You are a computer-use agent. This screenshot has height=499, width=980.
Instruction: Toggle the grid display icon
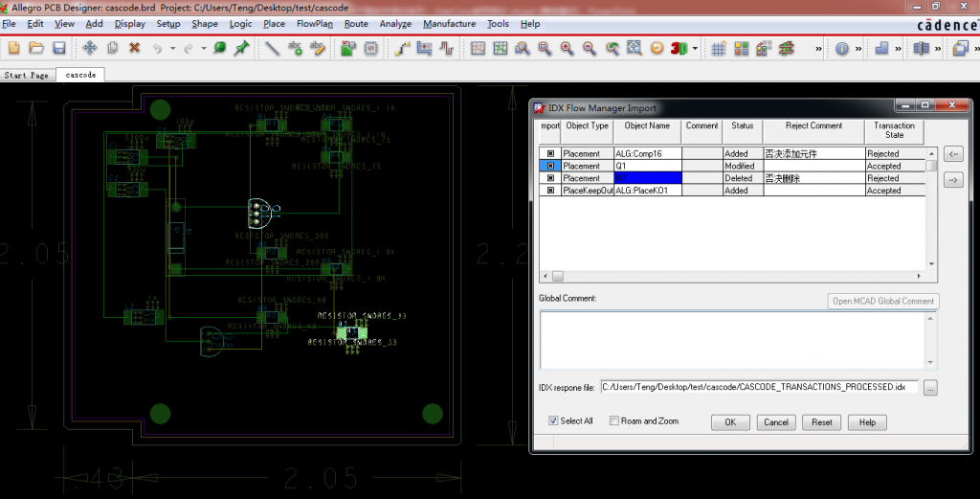point(719,48)
